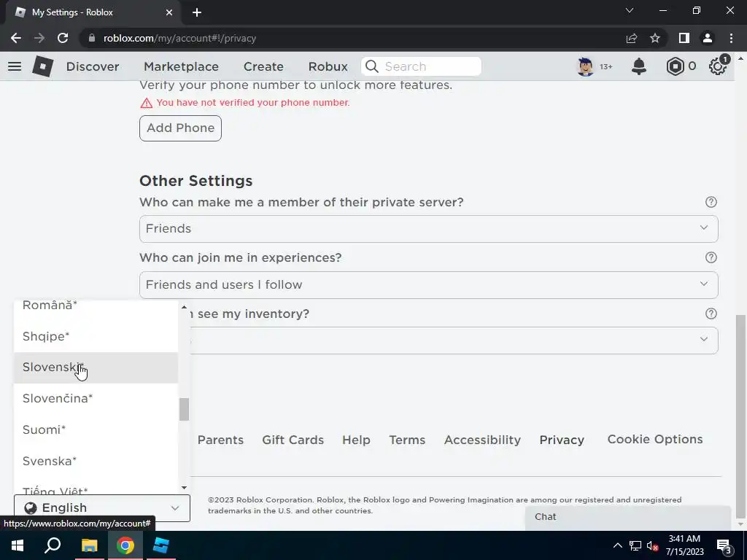Click the language list scroll-down arrow
Screen dimensions: 747x560
tap(184, 488)
